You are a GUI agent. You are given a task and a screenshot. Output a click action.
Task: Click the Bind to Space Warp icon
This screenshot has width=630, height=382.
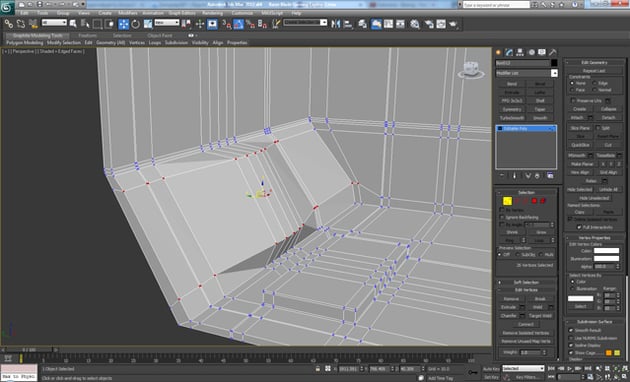(x=33, y=24)
